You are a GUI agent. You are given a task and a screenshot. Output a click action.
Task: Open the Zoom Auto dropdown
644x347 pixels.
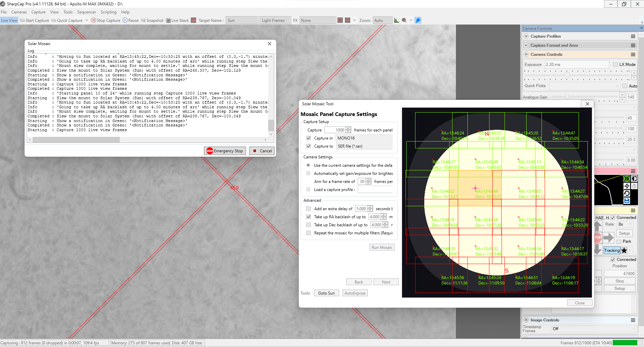[x=383, y=21]
